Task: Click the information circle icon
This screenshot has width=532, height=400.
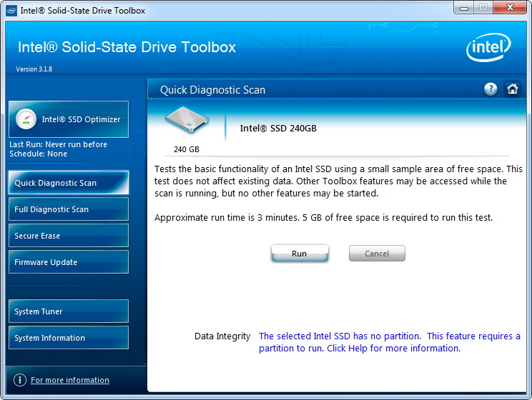Action: coord(20,380)
